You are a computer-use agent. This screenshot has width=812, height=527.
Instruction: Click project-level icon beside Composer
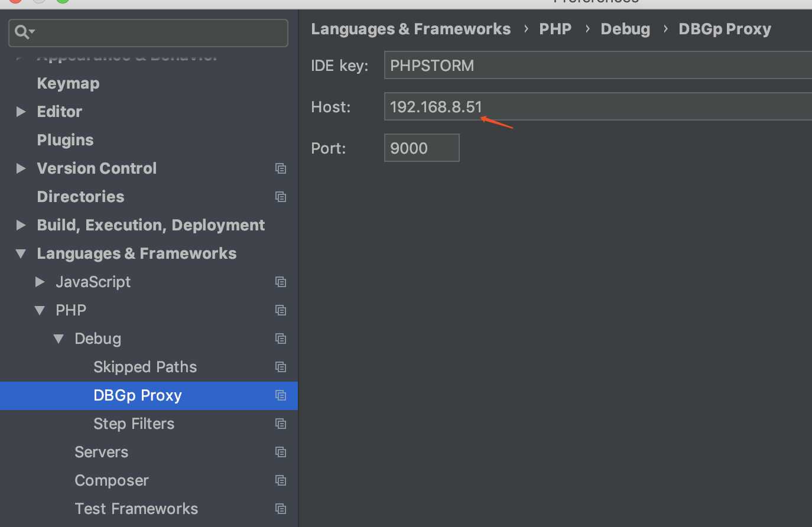pyautogui.click(x=281, y=480)
